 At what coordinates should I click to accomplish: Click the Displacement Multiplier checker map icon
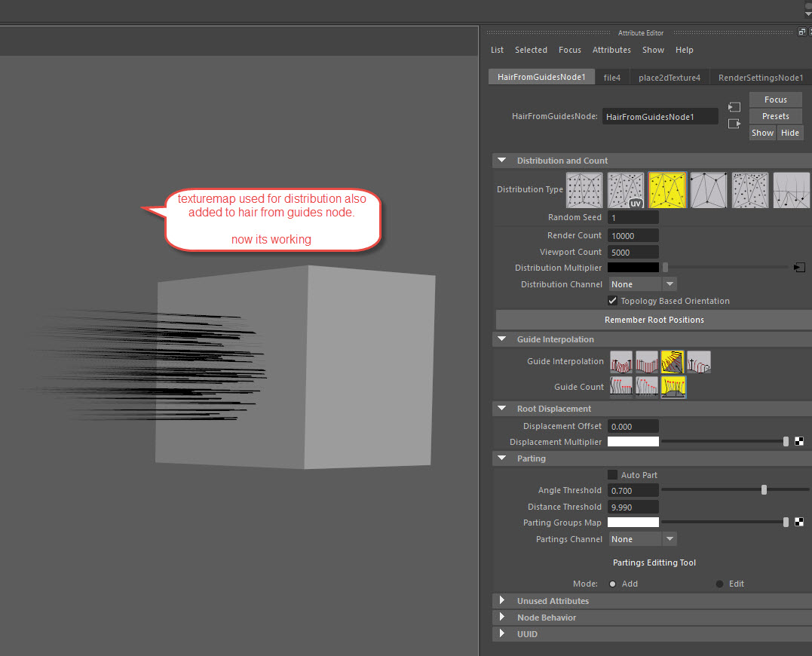(799, 442)
